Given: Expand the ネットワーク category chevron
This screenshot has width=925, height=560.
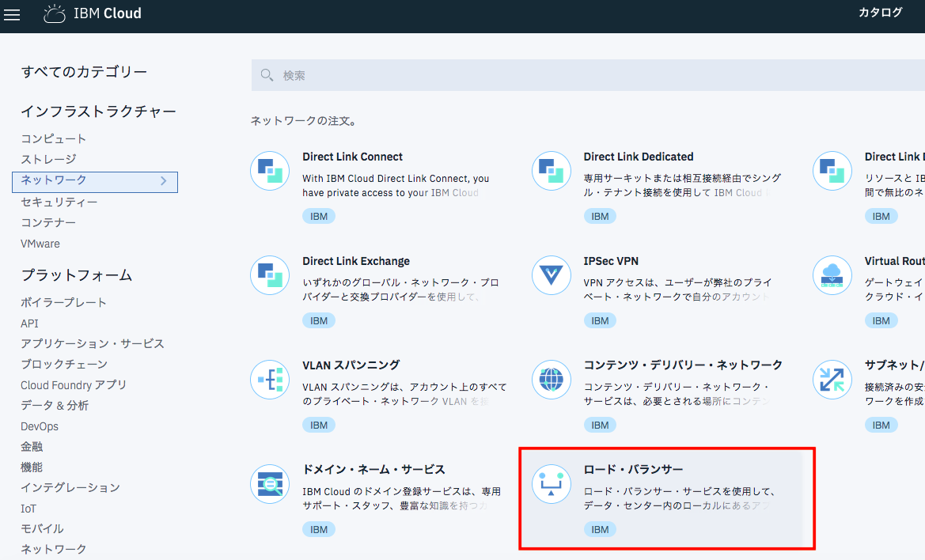Looking at the screenshot, I should click(x=165, y=182).
